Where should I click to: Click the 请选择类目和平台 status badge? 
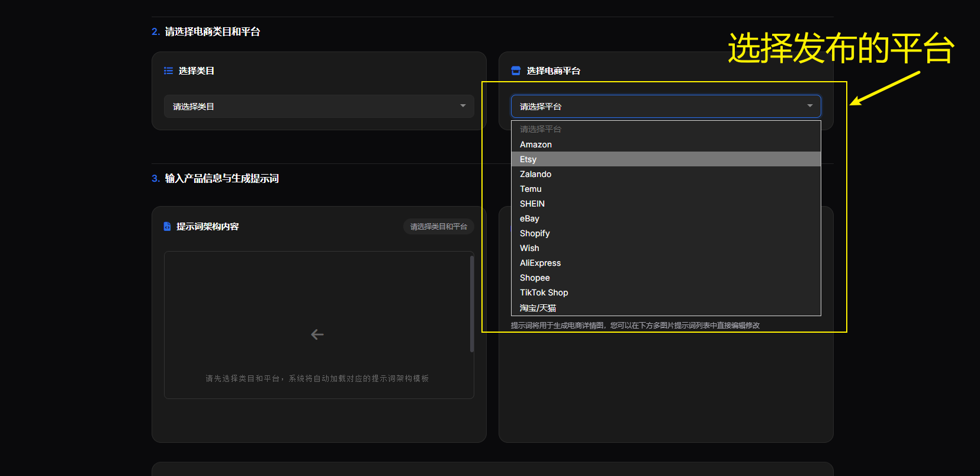click(x=439, y=227)
